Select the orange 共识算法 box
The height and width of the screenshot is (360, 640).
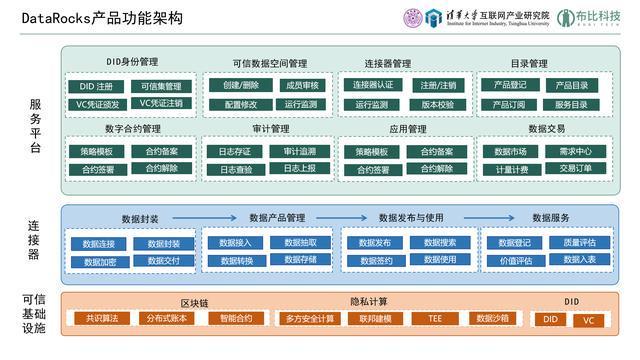pyautogui.click(x=102, y=318)
